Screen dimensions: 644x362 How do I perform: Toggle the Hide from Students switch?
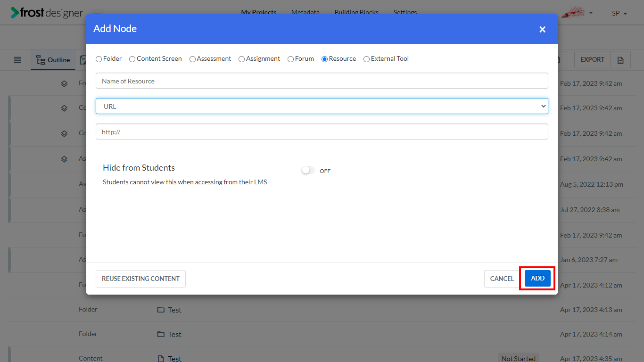[308, 170]
